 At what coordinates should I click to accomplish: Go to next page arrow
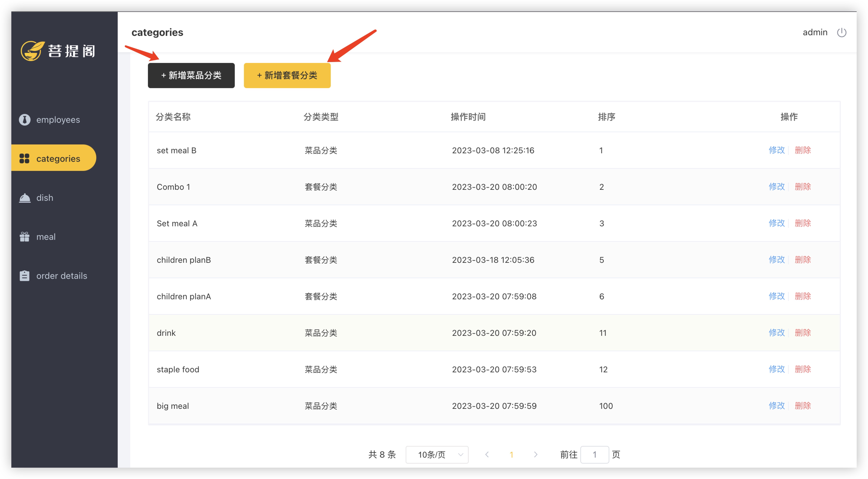[535, 454]
